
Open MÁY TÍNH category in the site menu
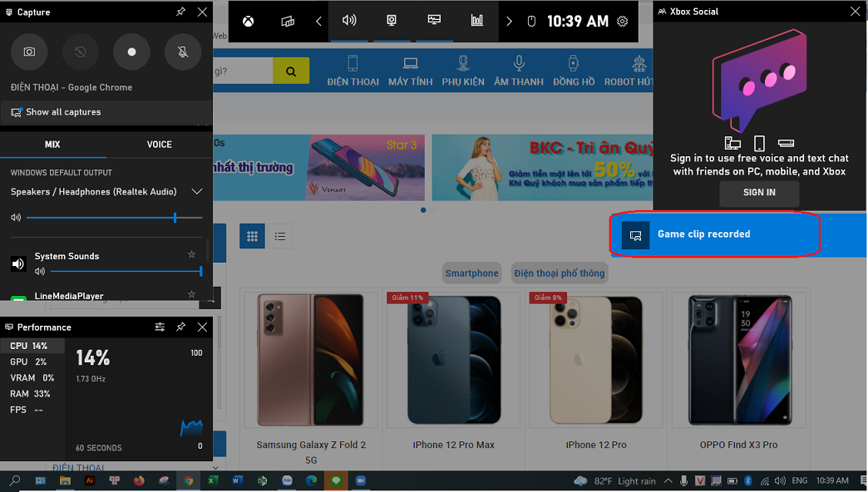pyautogui.click(x=410, y=71)
